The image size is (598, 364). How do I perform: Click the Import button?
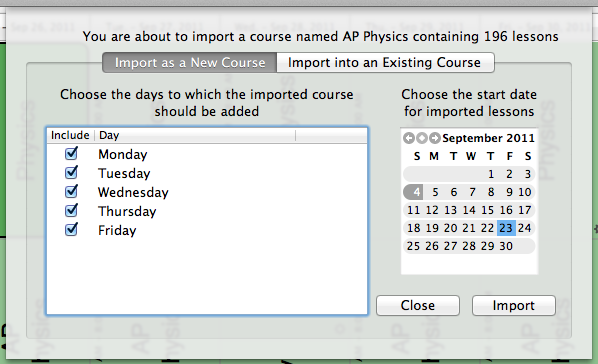[x=514, y=305]
